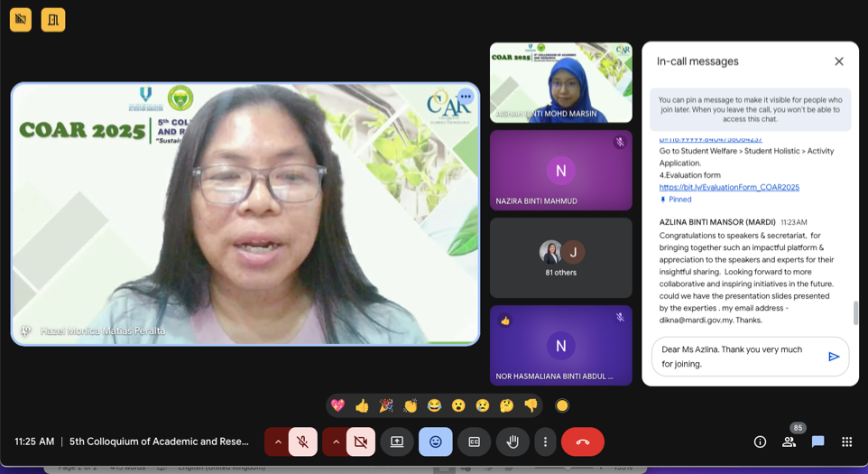Screen dimensions: 868x474
Task: Raise your hand
Action: 512,441
